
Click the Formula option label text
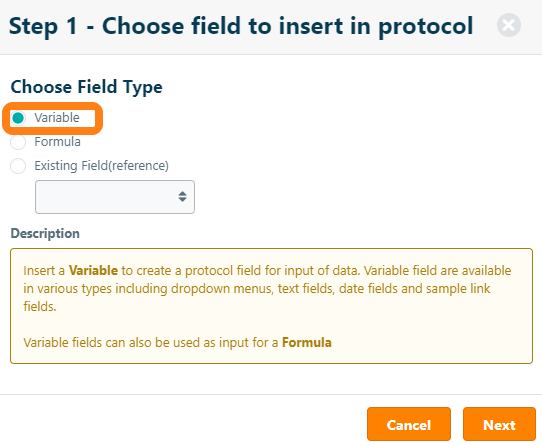point(57,142)
